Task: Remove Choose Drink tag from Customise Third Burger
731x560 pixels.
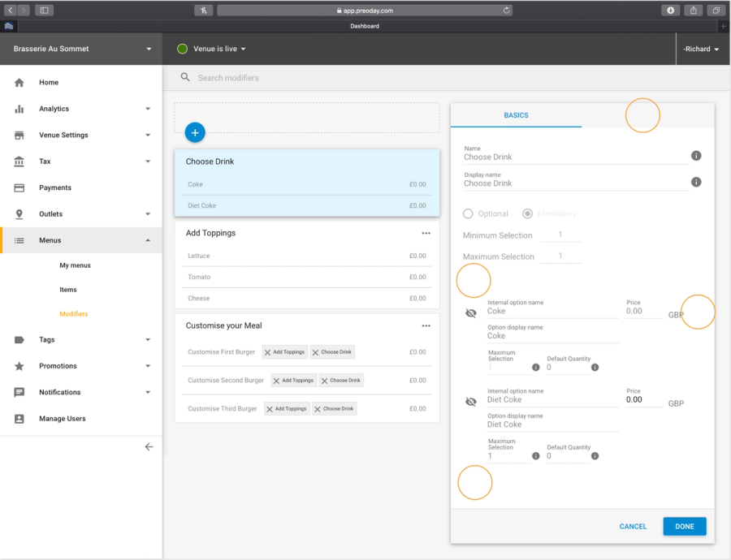Action: coord(318,410)
